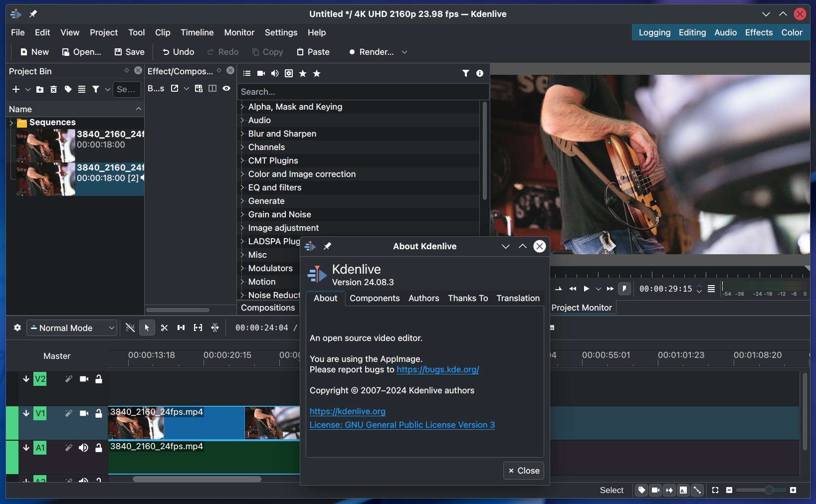Toggle the disable timeline effects icon
This screenshot has width=816, height=504.
pyautogui.click(x=130, y=328)
